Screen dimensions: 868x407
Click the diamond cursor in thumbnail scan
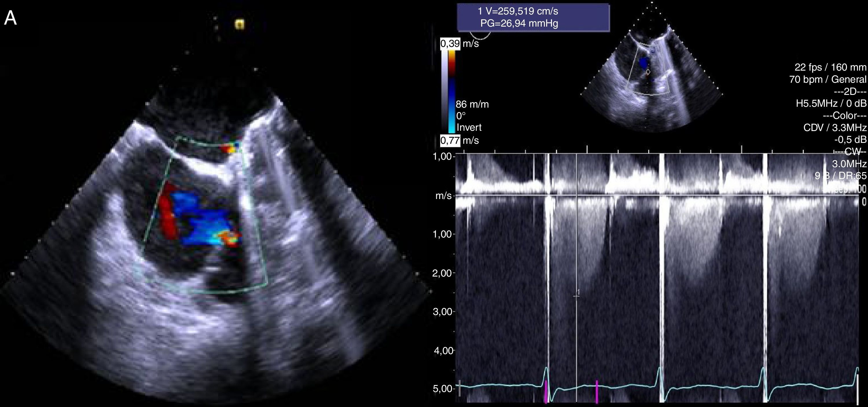tap(648, 72)
